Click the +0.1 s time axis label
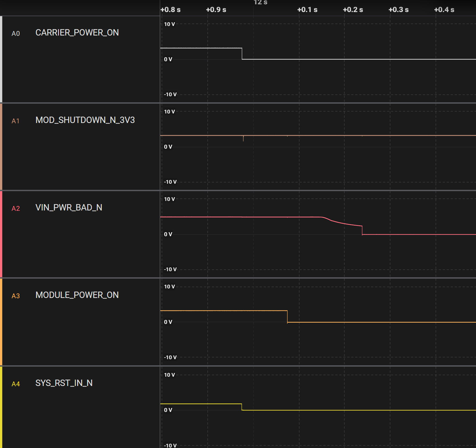 [x=307, y=10]
